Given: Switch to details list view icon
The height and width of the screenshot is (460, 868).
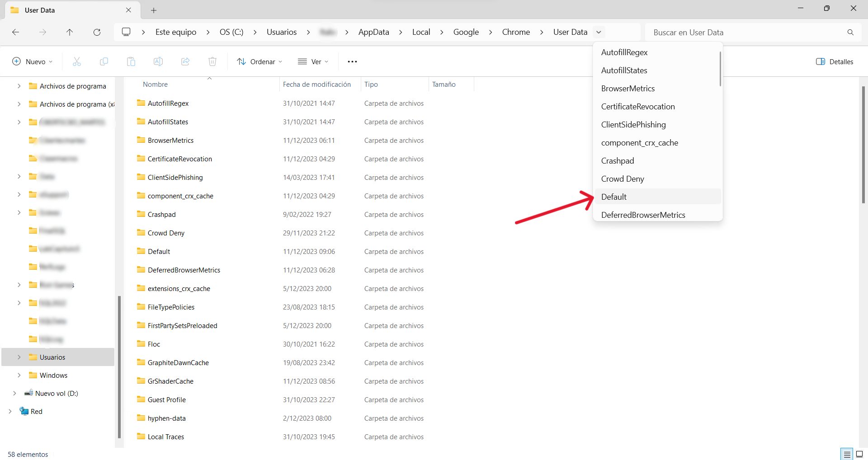Looking at the screenshot, I should [x=847, y=454].
